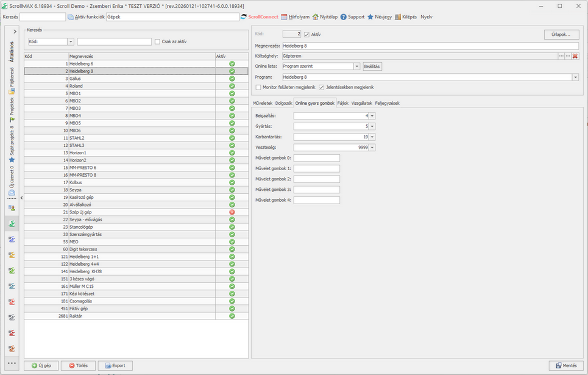Screen dimensions: 588x375
Task: Expand the Program dropdown list
Action: point(575,77)
